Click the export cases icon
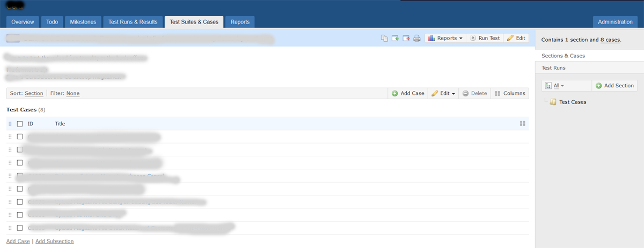This screenshot has width=644, height=248. point(406,39)
